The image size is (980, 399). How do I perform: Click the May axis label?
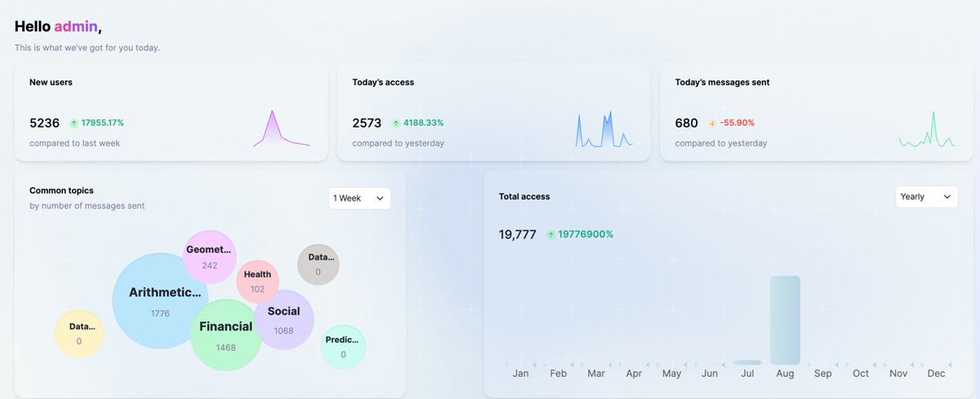[x=671, y=374]
